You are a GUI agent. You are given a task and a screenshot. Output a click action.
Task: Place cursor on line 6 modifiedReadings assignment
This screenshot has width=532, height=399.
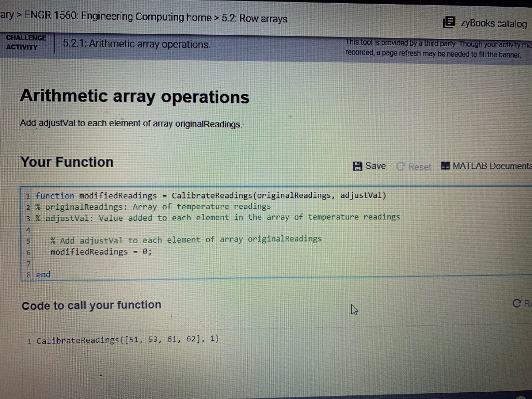(x=100, y=251)
